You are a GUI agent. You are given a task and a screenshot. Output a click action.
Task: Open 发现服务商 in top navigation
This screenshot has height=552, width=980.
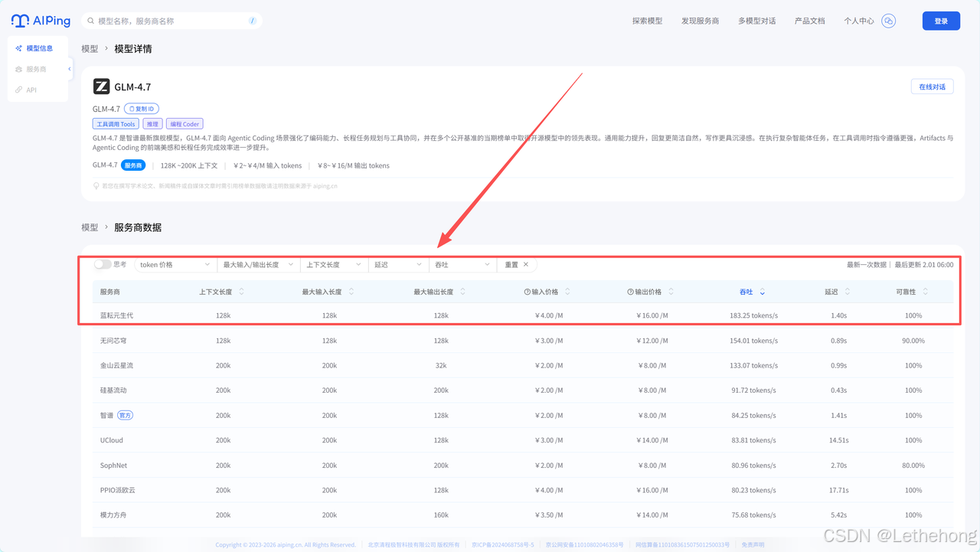(x=700, y=21)
